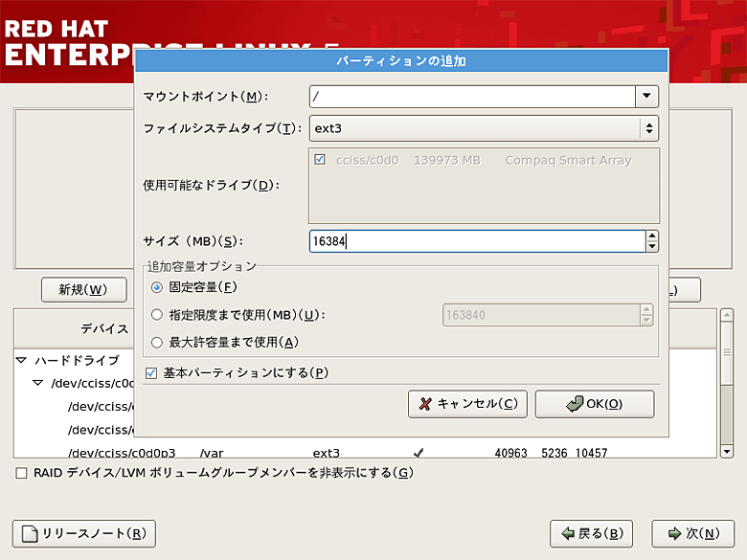Click the disabled 163840 limit field
The image size is (747, 560).
[x=542, y=315]
